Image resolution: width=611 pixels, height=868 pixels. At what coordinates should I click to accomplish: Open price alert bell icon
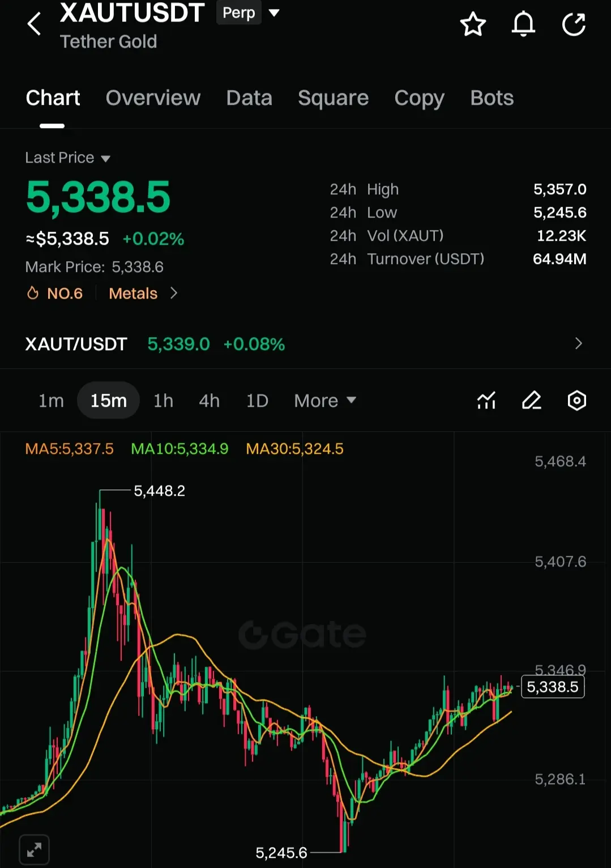tap(523, 24)
